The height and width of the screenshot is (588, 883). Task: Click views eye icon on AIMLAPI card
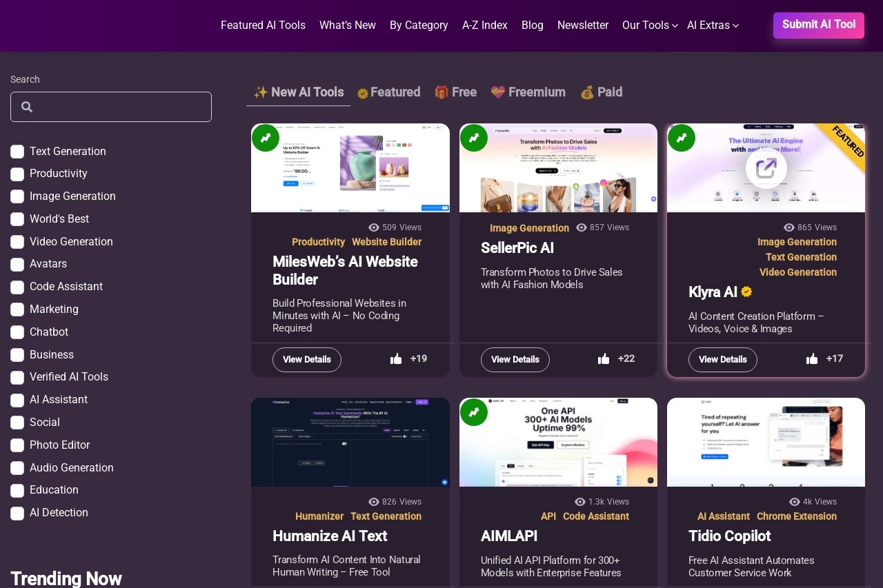click(x=580, y=502)
